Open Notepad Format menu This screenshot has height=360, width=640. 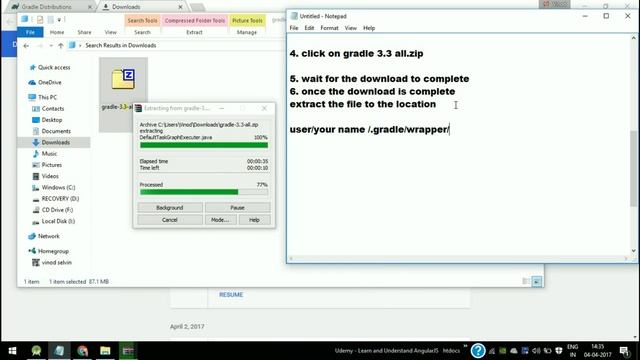(329, 28)
